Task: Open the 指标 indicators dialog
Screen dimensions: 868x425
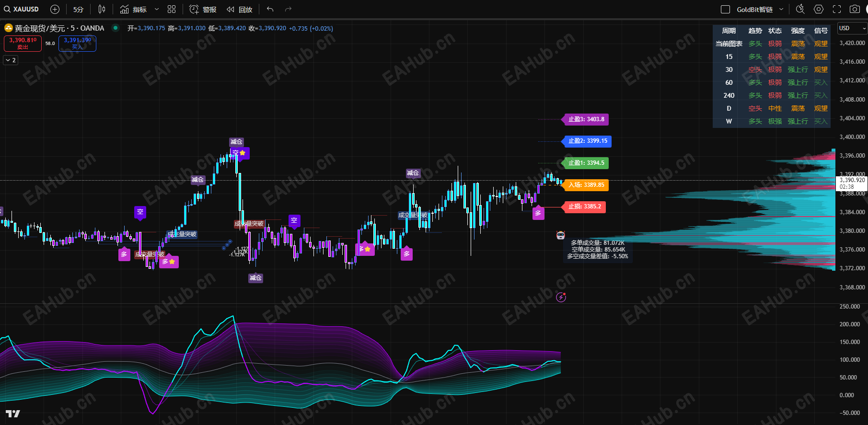Action: click(x=133, y=9)
